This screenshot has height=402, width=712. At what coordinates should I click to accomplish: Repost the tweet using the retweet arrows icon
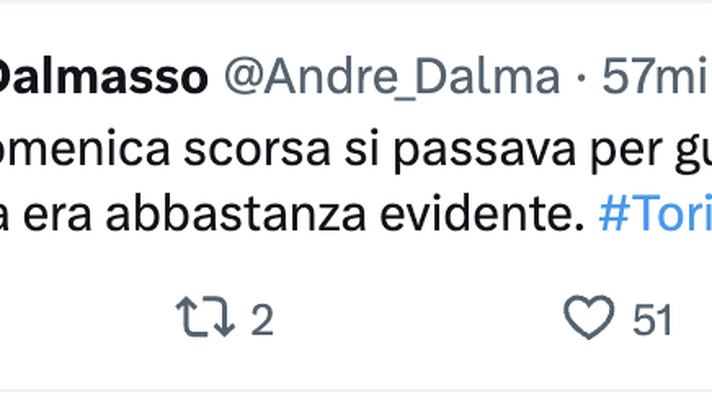point(205,317)
